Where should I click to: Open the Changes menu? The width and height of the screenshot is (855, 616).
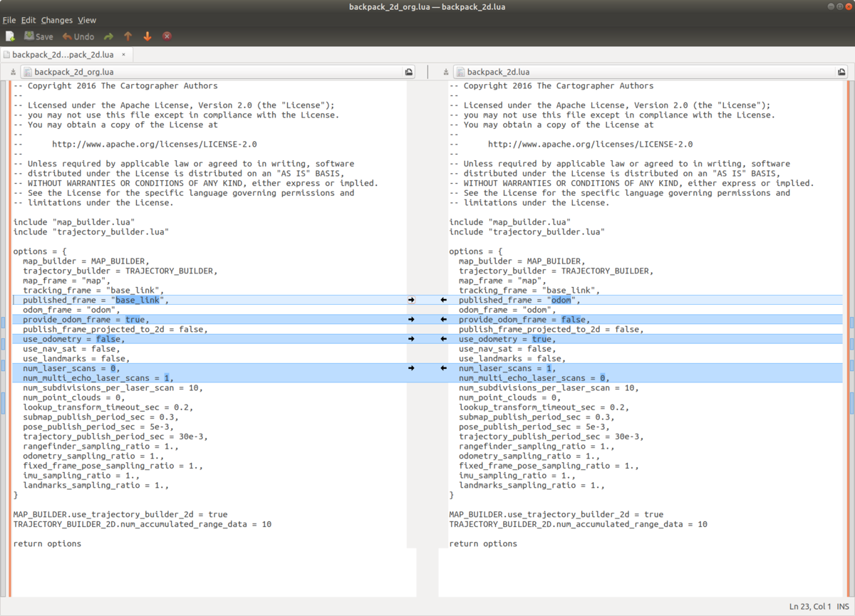[57, 20]
